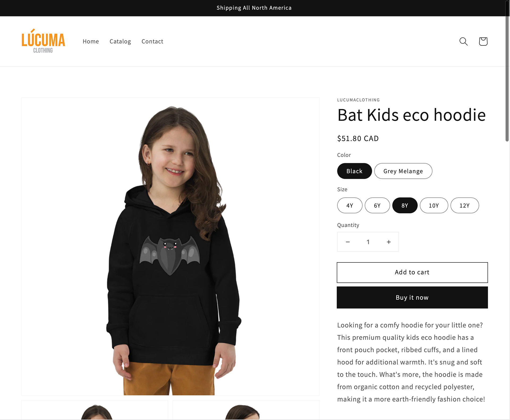This screenshot has height=420, width=510.
Task: Select size 6Y
Action: click(x=377, y=205)
